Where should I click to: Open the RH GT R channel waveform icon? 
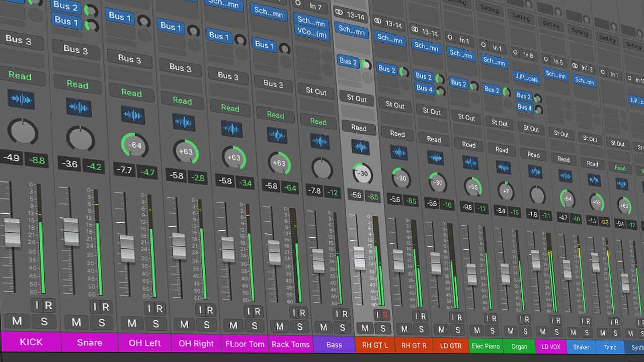(x=399, y=153)
